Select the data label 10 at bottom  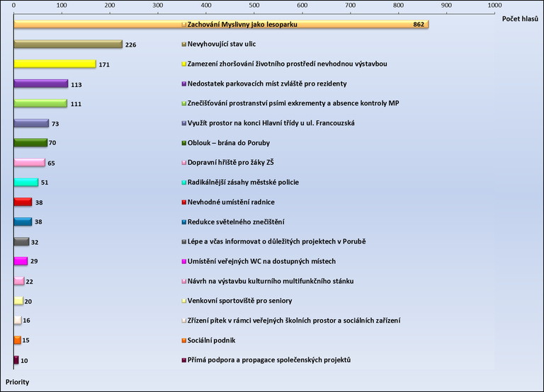click(24, 361)
